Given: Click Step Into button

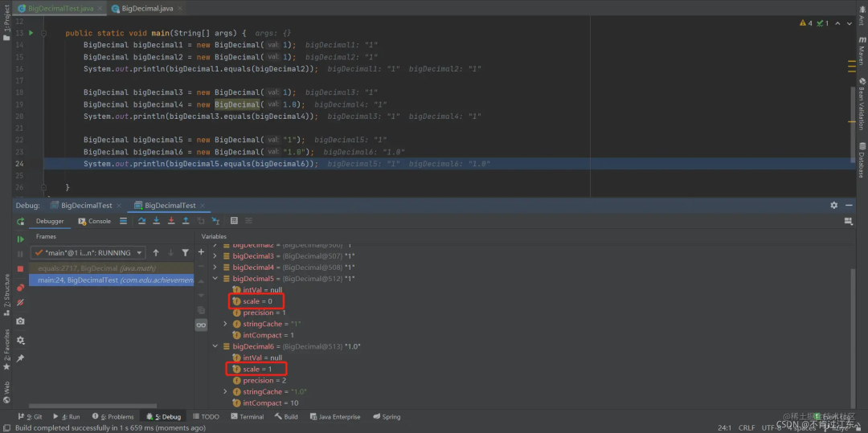Looking at the screenshot, I should point(156,221).
